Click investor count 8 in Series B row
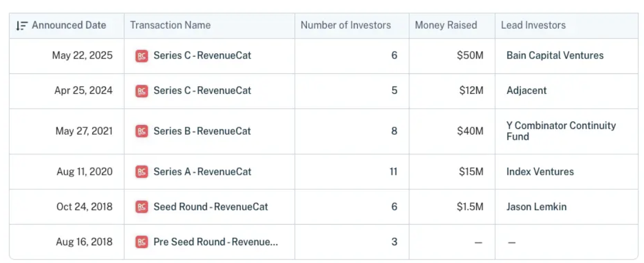The height and width of the screenshot is (263, 644). pos(394,131)
